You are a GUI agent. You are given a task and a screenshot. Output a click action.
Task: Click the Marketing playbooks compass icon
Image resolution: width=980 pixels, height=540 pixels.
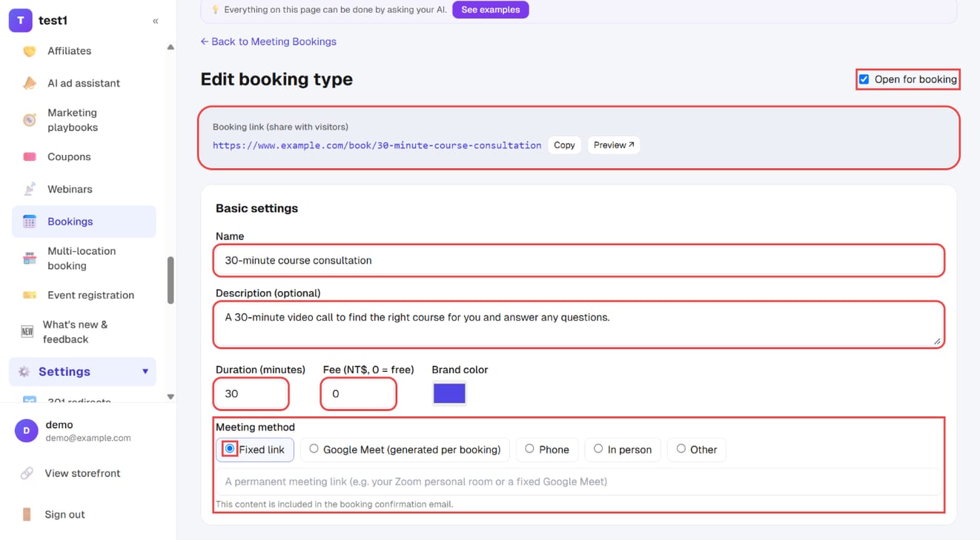(x=30, y=120)
